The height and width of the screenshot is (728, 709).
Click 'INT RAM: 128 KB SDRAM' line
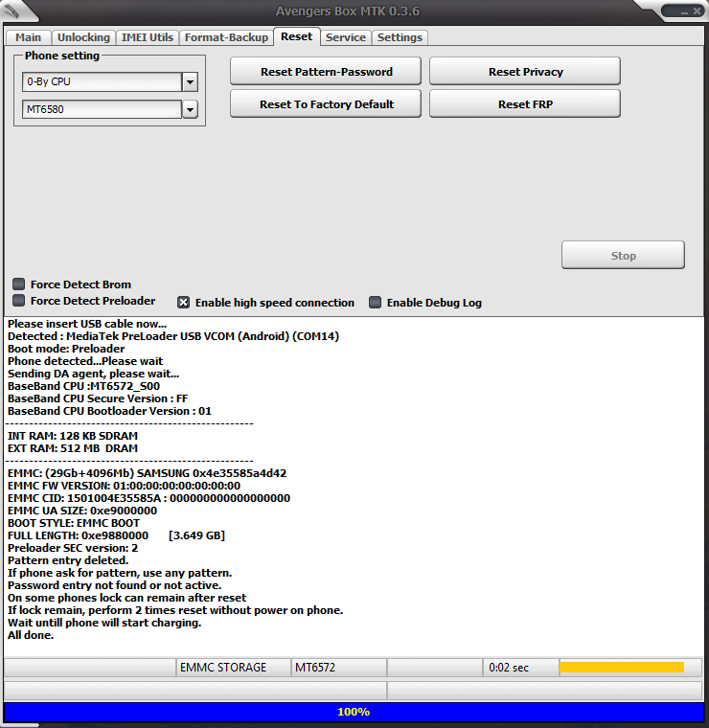(x=73, y=436)
